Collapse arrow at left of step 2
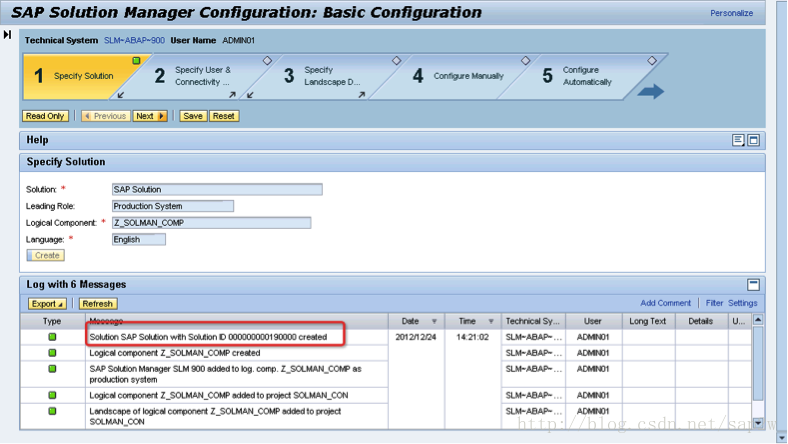 [121, 95]
